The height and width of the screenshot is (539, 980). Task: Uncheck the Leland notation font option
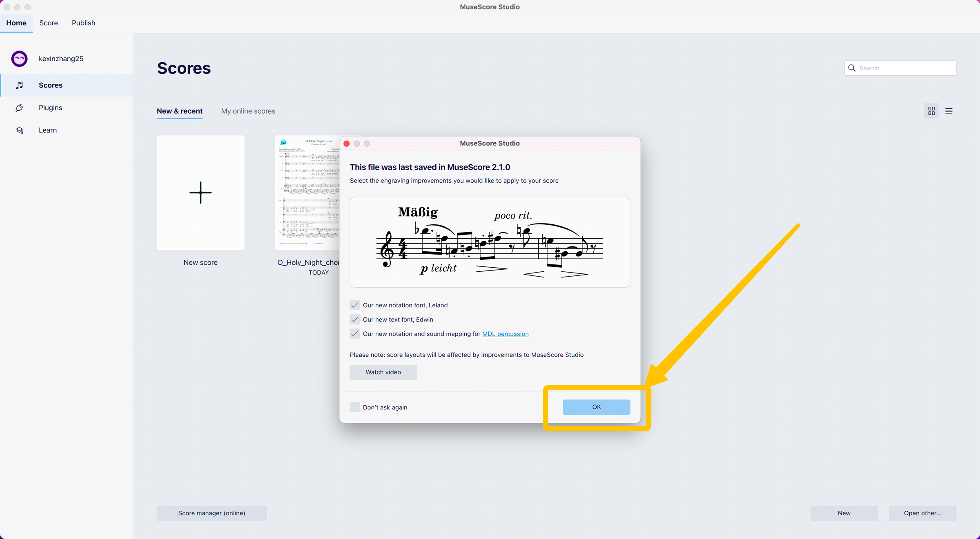tap(354, 305)
